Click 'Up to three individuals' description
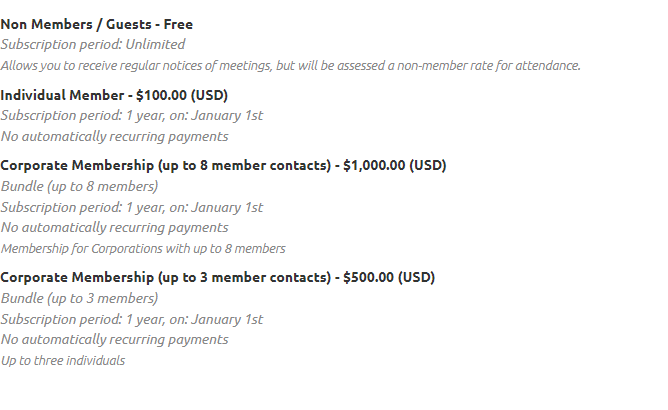Viewport: 668px width, 410px height. point(63,361)
